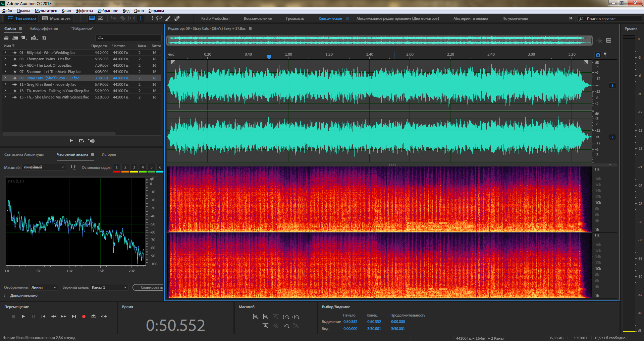
Task: Click the skip selection icon in transport
Action: click(x=104, y=317)
